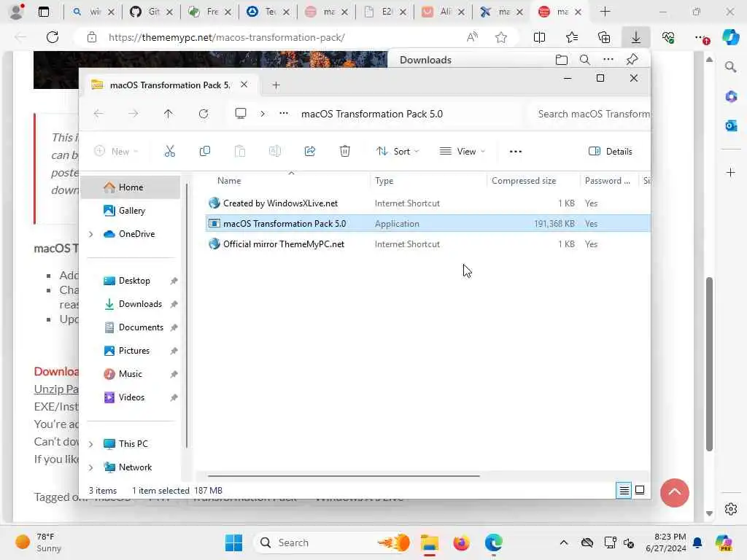Open Gallery in the navigation pane

[x=131, y=211]
